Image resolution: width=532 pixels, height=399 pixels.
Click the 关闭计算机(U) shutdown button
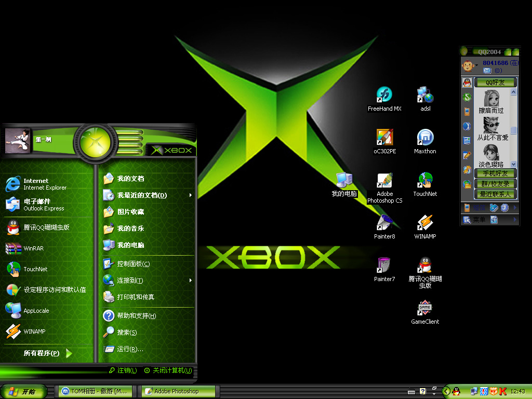coord(168,370)
